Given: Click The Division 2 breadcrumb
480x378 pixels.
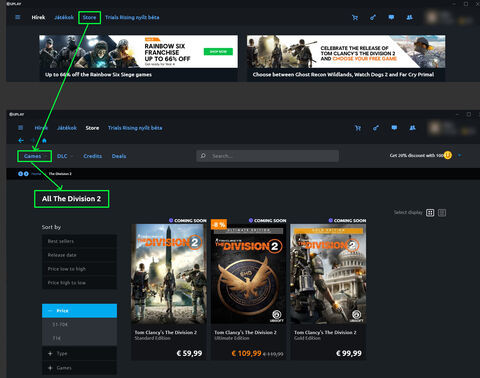Looking at the screenshot, I should point(60,174).
